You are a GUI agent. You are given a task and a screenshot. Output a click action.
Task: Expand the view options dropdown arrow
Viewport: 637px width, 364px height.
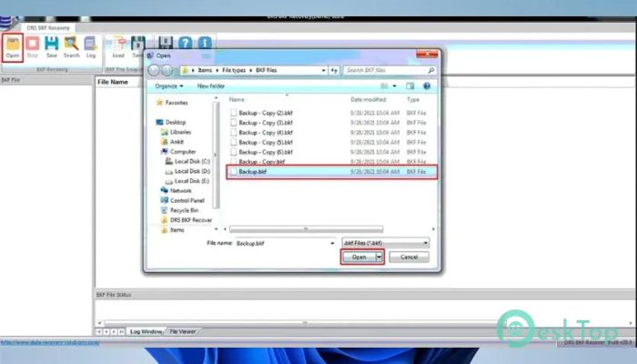[x=394, y=86]
